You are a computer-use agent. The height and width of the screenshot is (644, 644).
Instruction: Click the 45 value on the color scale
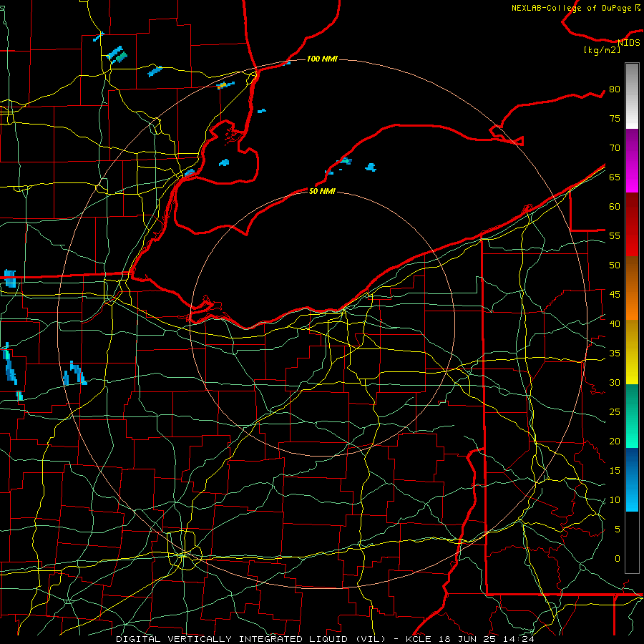point(615,295)
